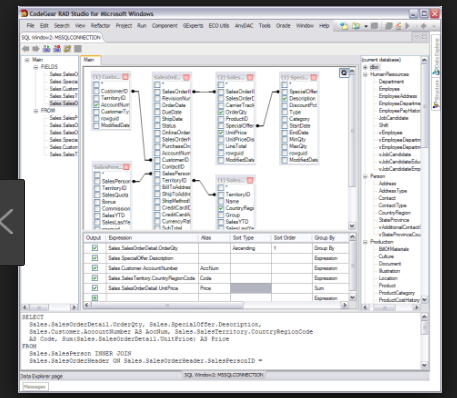The width and height of the screenshot is (457, 398).
Task: Collapse the FIELDS tree node
Action: pos(36,67)
